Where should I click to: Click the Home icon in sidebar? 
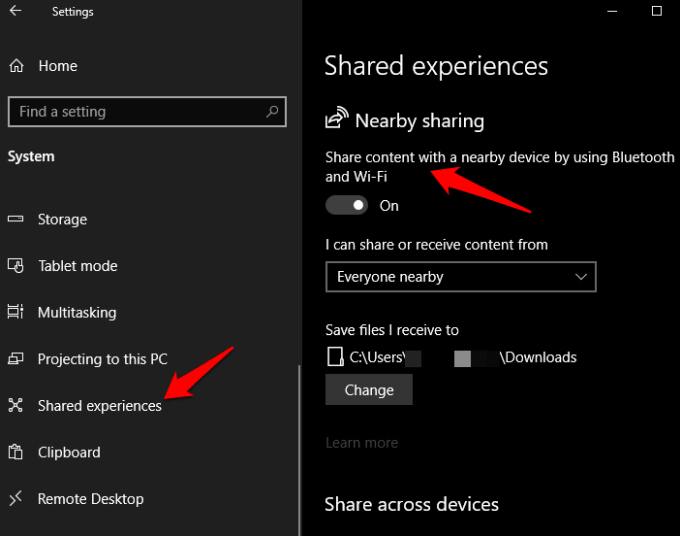tap(17, 66)
